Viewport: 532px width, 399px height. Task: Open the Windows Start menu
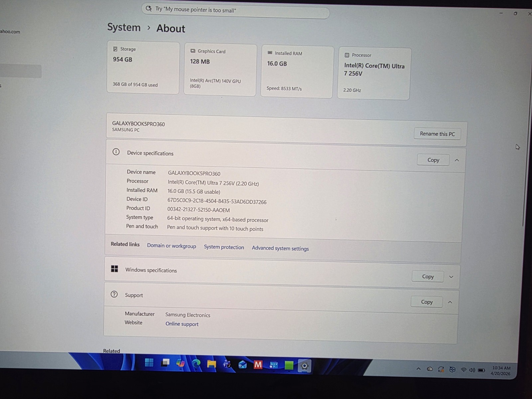tap(149, 363)
